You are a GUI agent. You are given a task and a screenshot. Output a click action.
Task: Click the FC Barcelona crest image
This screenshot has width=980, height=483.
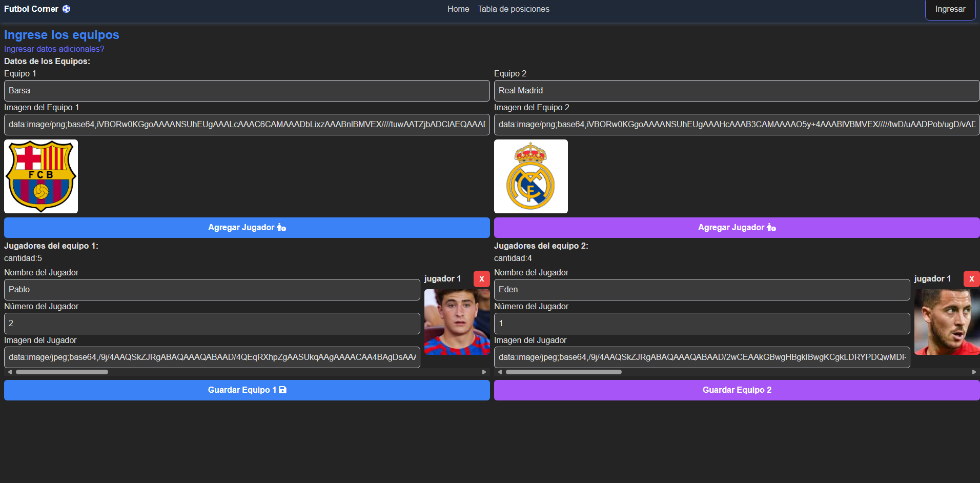tap(41, 176)
